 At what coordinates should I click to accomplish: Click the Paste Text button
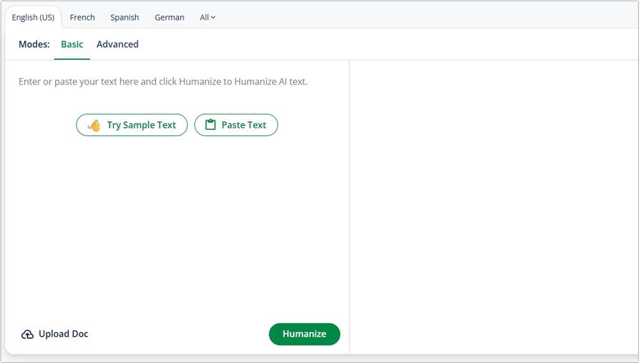click(x=236, y=125)
